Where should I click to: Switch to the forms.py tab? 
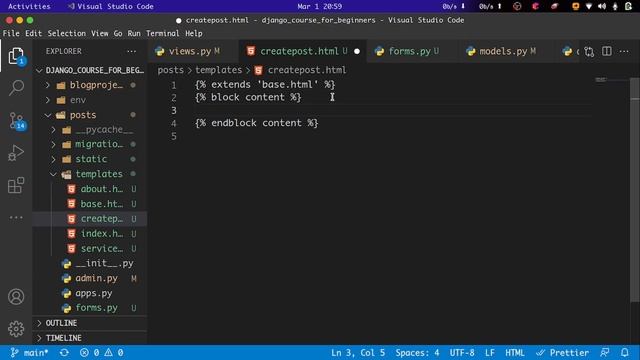point(412,51)
